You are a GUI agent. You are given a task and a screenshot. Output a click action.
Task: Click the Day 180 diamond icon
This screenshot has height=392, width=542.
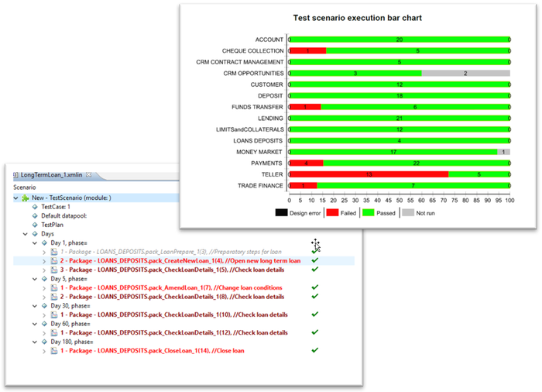44,342
